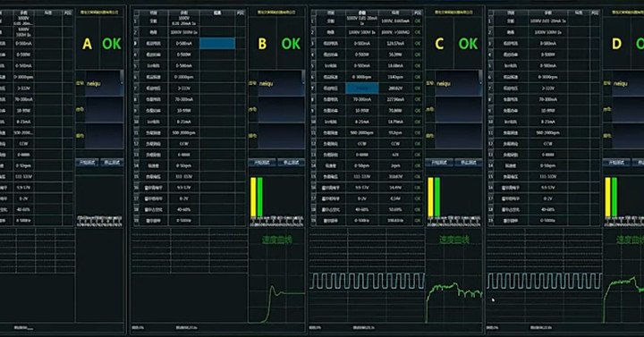Stop the test on station A

(112, 163)
